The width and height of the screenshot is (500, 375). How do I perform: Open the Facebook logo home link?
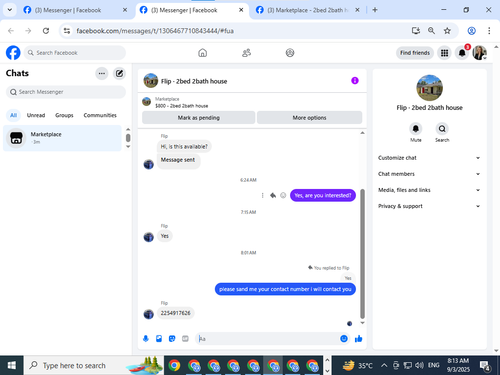[13, 53]
